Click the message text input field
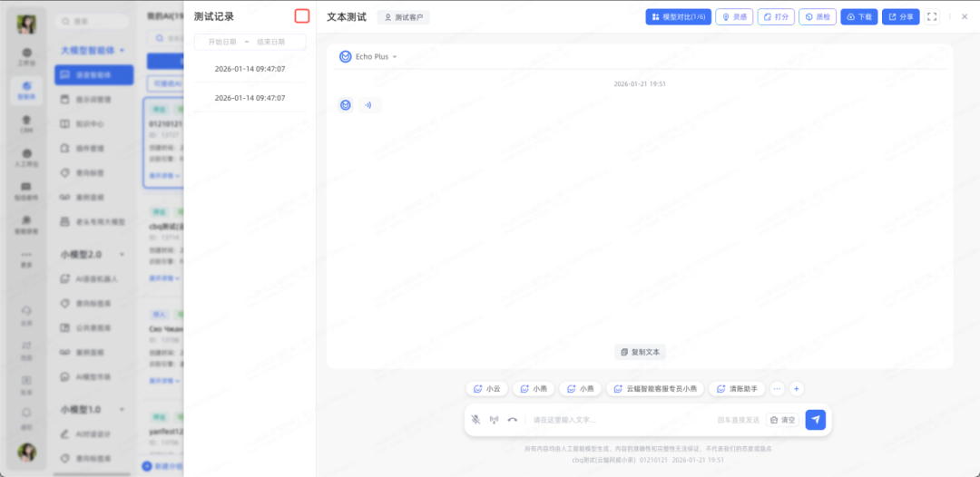 tap(617, 420)
